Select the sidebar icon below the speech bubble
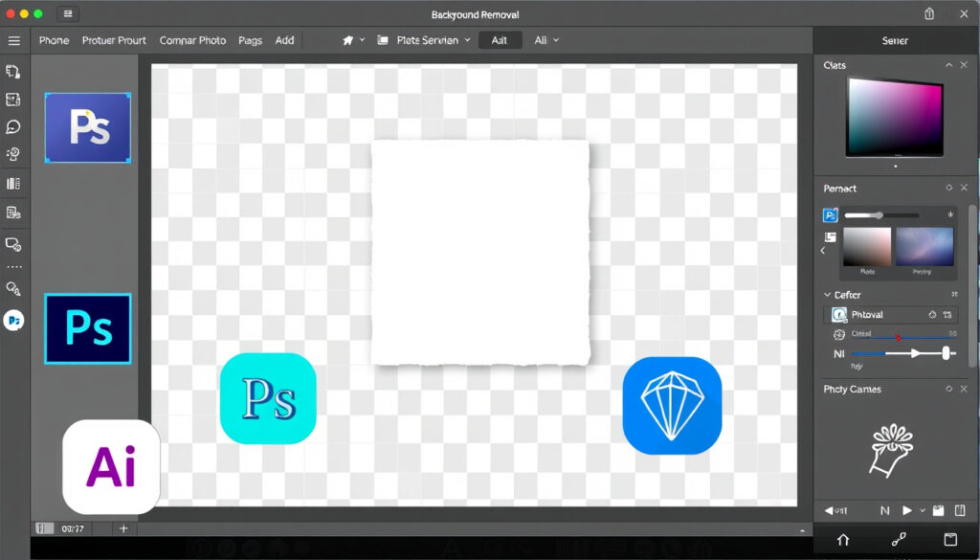 tap(13, 154)
